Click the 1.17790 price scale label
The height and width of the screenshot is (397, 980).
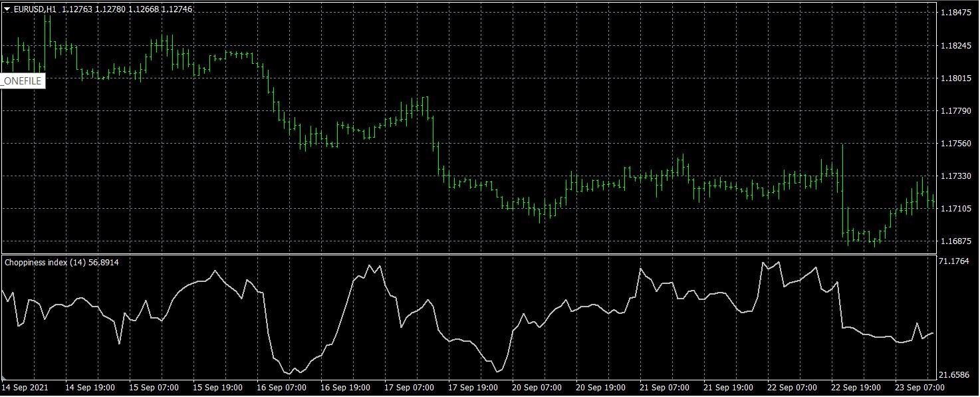[956, 111]
